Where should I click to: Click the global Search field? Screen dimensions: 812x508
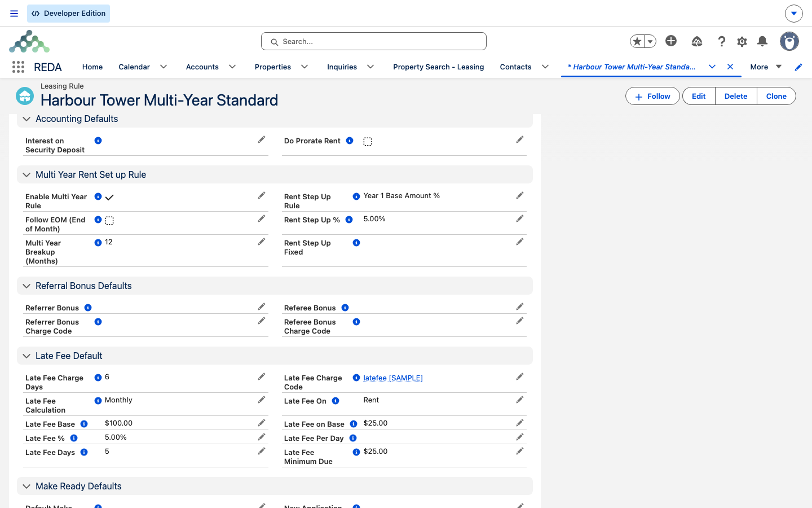click(x=374, y=41)
